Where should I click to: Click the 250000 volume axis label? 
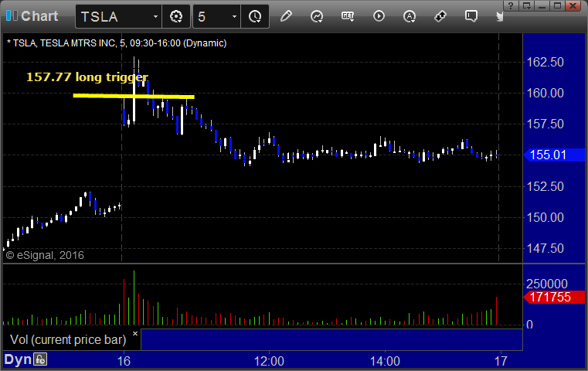[547, 284]
